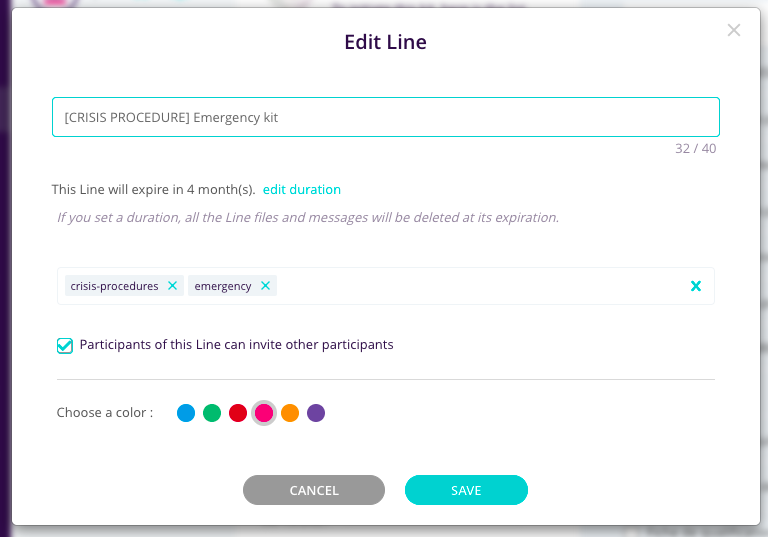The image size is (768, 537).
Task: Set the Line color to orange
Action: tap(290, 413)
